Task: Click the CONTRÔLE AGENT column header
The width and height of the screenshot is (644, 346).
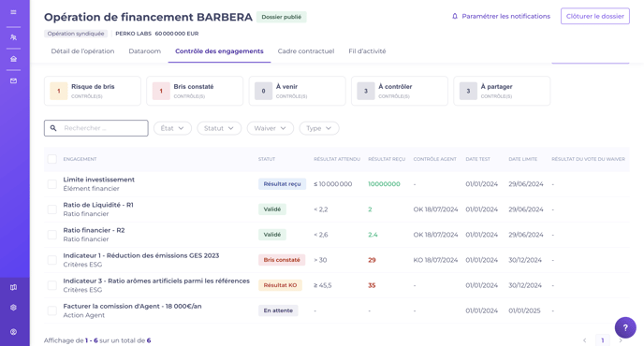Action: (x=435, y=159)
